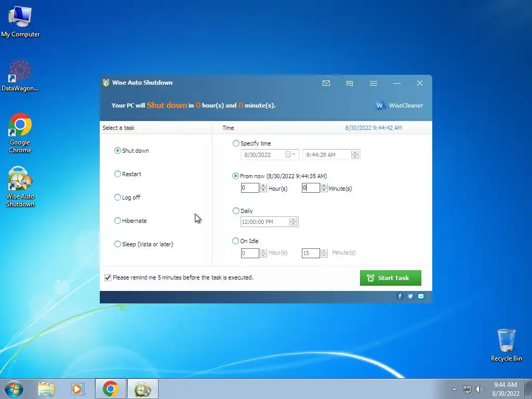The image size is (532, 399).
Task: Open the feedback chat icon in title bar
Action: point(350,83)
